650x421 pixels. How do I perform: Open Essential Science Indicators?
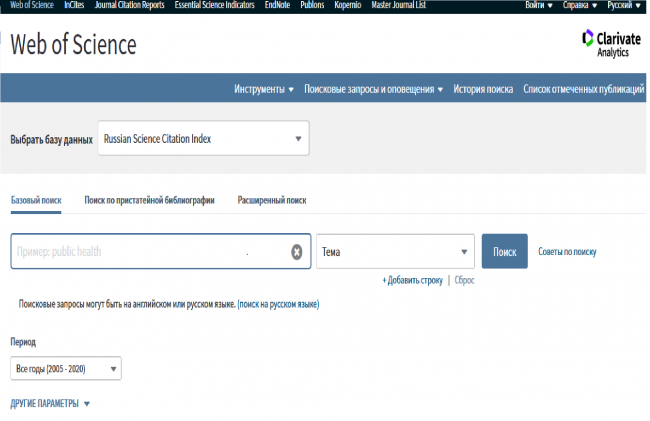click(214, 5)
